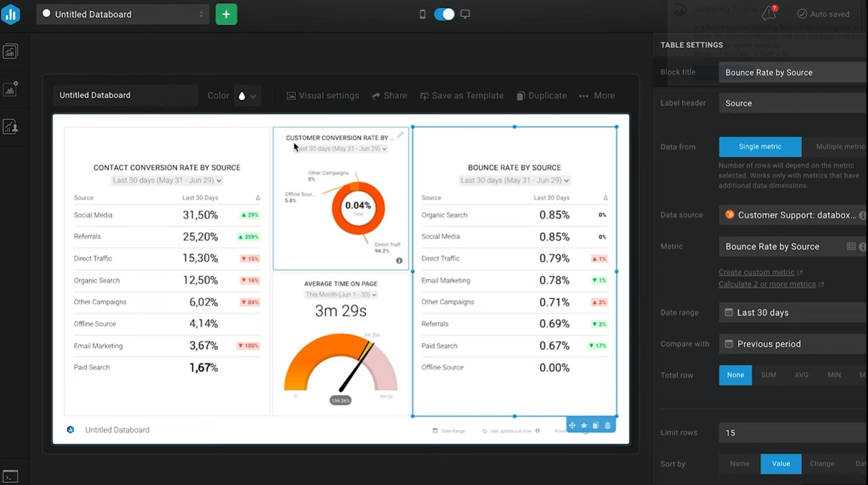Click the star favorite icon on block toolbar
868x485 pixels.
point(584,425)
